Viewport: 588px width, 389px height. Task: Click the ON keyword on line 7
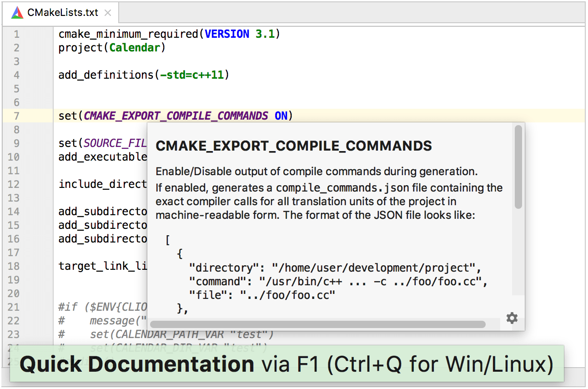(281, 116)
